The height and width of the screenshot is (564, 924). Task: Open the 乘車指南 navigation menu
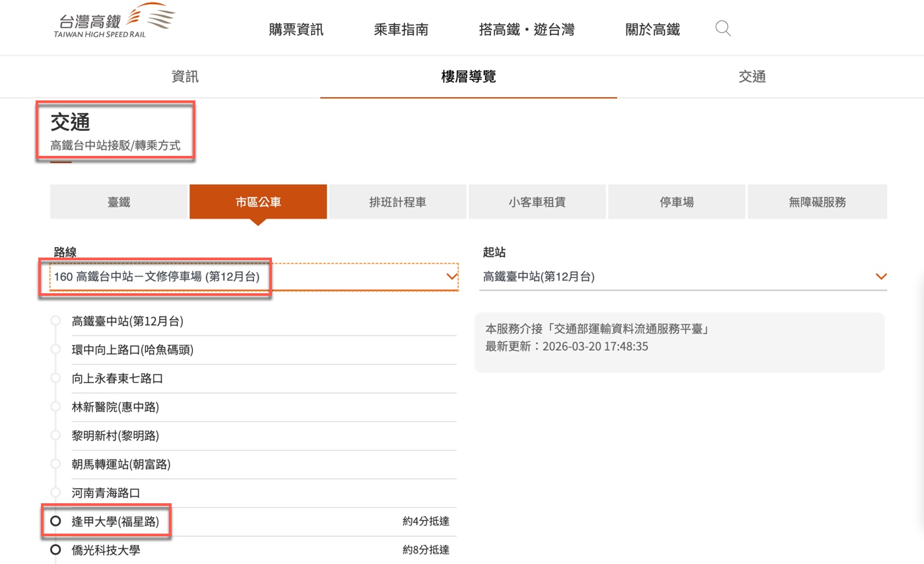coord(401,30)
